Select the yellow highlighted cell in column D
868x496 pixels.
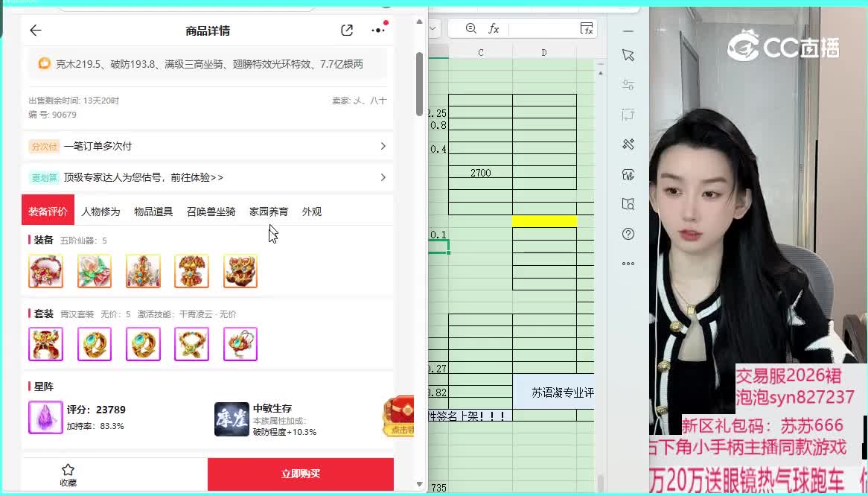point(545,221)
